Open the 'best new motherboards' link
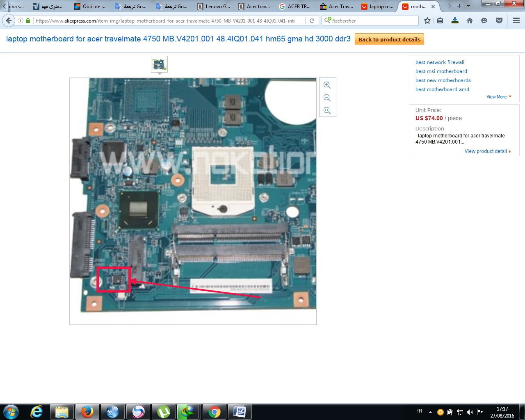The height and width of the screenshot is (420, 525). coord(443,80)
